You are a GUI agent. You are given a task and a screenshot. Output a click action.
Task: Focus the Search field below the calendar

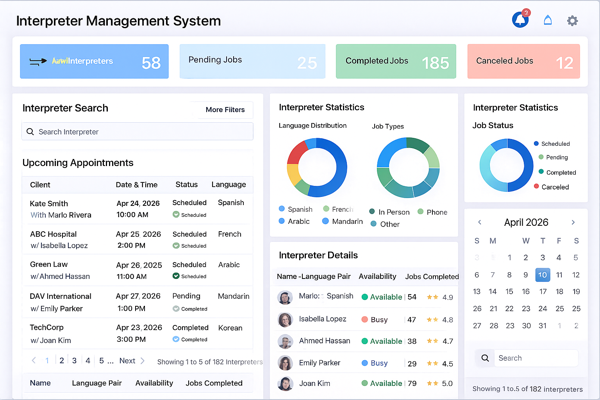point(536,358)
